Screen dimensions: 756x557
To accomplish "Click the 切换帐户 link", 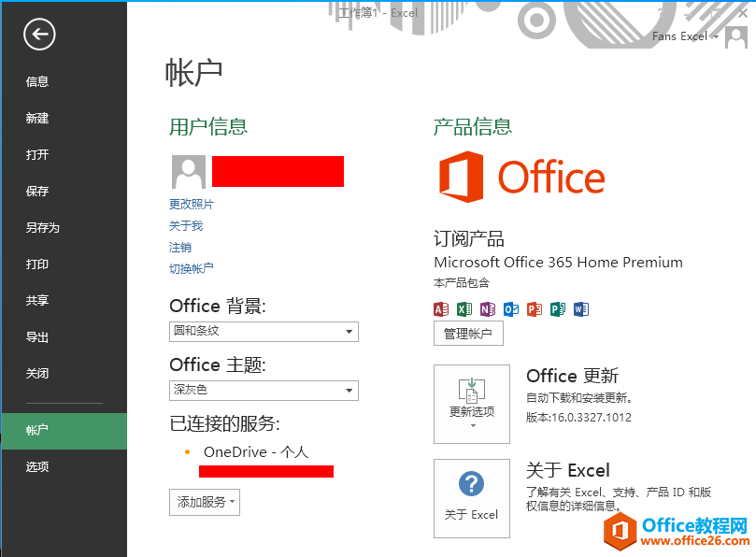I will point(191,268).
